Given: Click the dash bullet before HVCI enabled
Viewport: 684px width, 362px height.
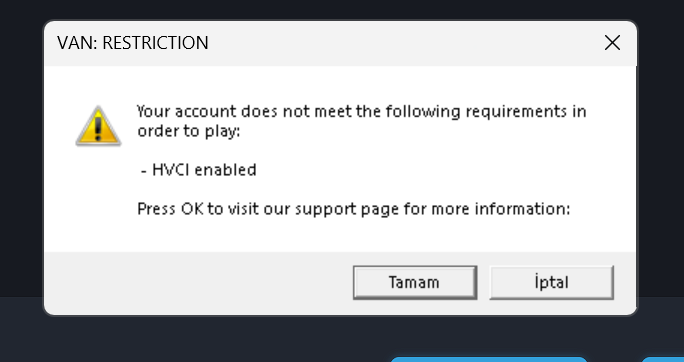Looking at the screenshot, I should coord(144,171).
